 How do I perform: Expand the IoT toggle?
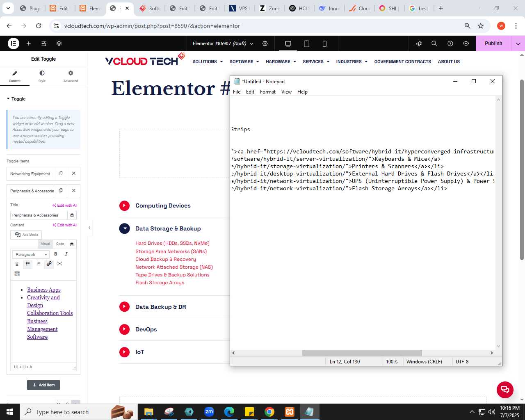point(124,352)
